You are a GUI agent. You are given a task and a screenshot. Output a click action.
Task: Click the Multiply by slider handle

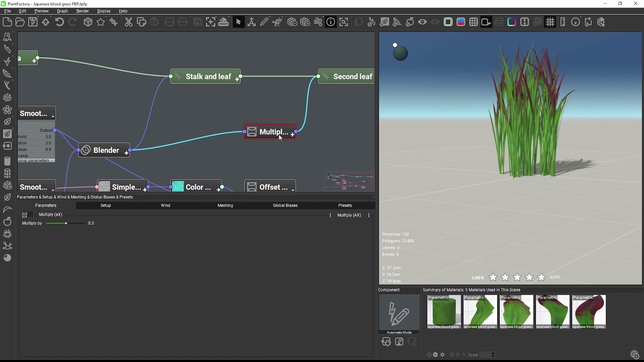tap(66, 223)
